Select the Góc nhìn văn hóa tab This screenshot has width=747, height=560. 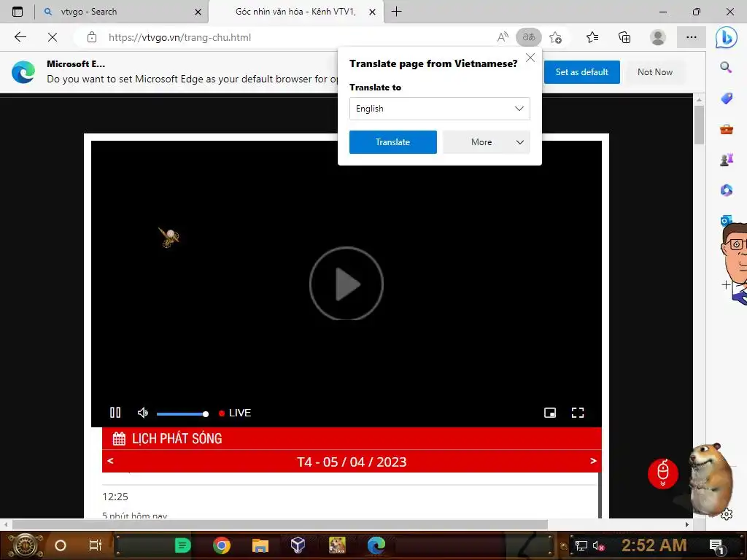(295, 12)
